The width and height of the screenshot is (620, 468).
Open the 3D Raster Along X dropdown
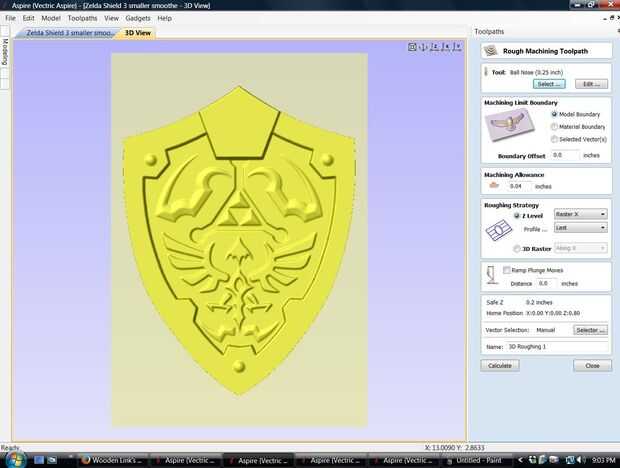pos(580,248)
